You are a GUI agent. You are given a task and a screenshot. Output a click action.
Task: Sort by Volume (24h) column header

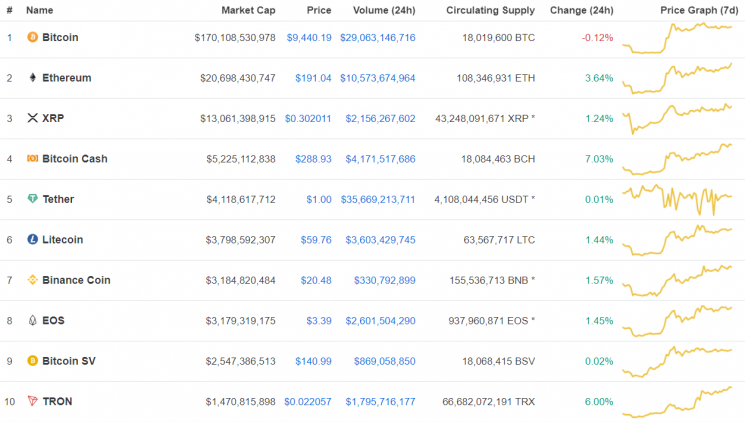point(384,10)
